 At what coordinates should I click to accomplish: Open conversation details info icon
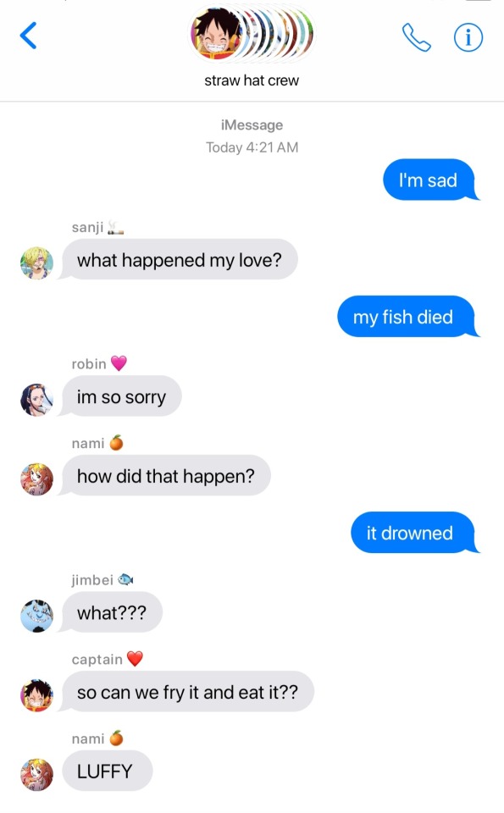[x=468, y=37]
